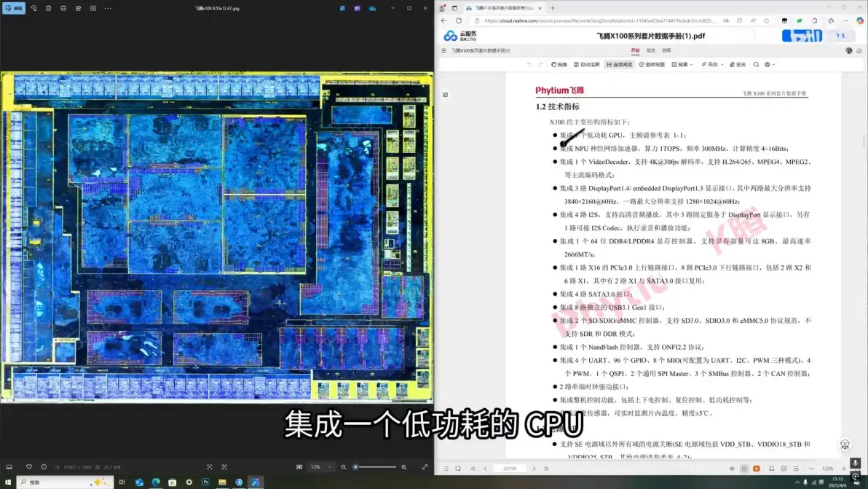Click the 22/126 page number field

pyautogui.click(x=510, y=469)
